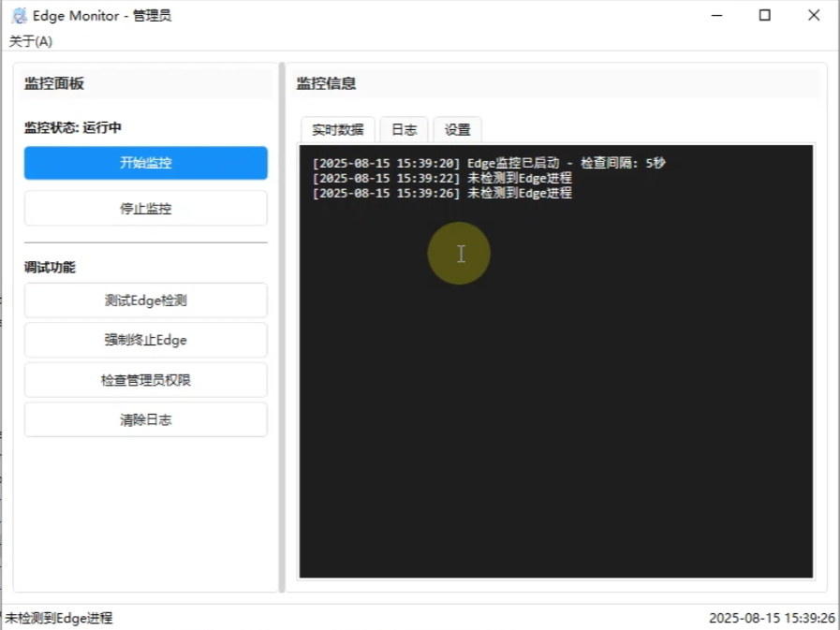Switch to the 设置 tab

point(456,129)
